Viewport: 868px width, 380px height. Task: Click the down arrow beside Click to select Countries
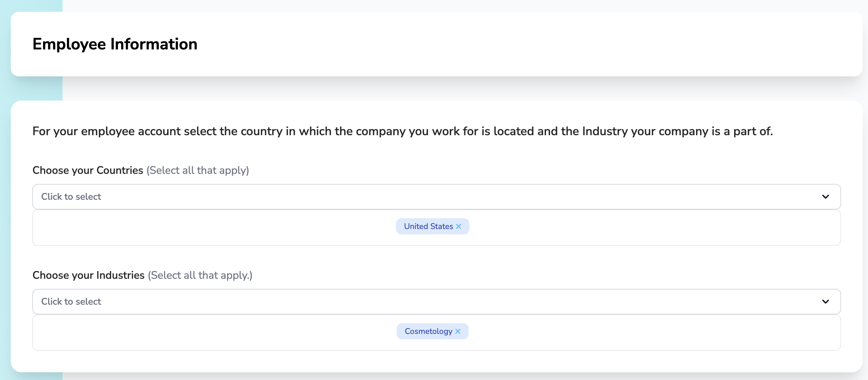click(x=826, y=196)
